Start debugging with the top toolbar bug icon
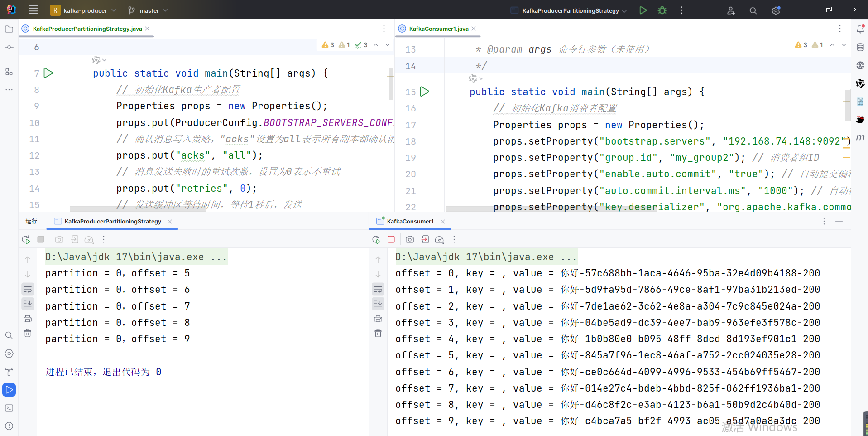The height and width of the screenshot is (436, 868). [662, 10]
